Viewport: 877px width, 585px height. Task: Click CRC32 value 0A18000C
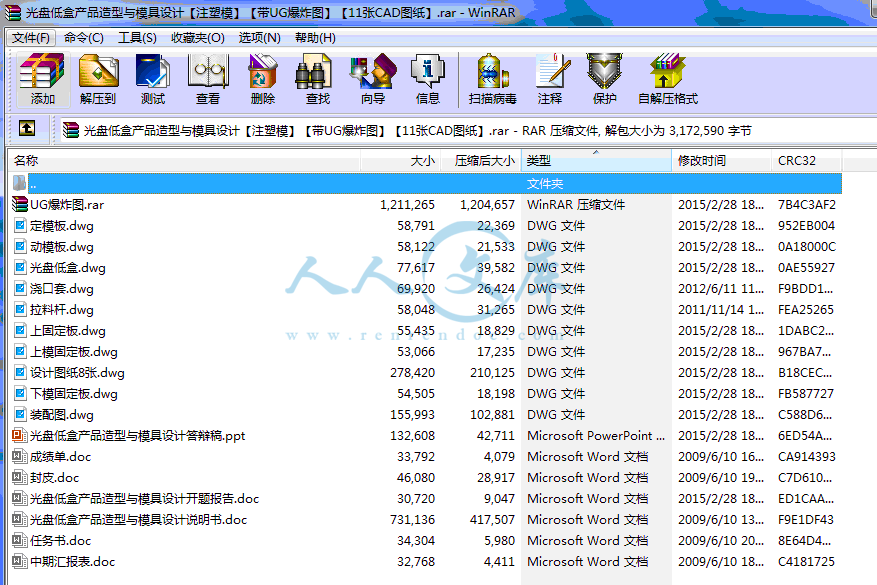click(x=807, y=247)
